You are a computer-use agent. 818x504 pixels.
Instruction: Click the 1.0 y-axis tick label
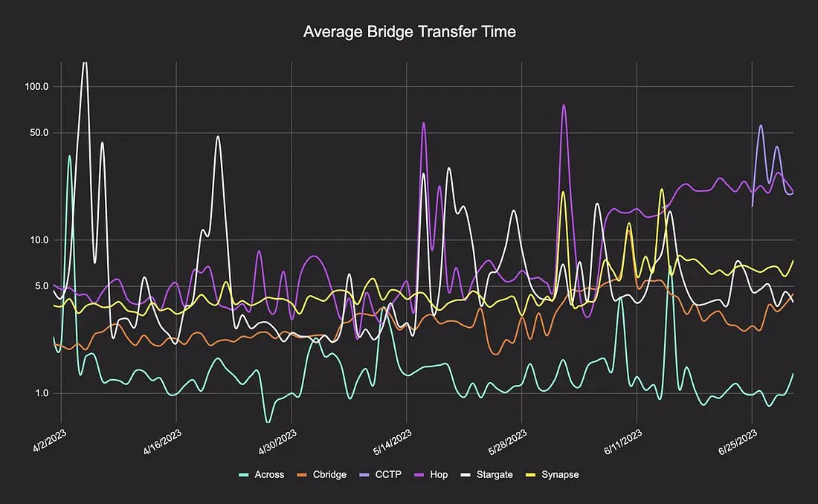pos(41,393)
